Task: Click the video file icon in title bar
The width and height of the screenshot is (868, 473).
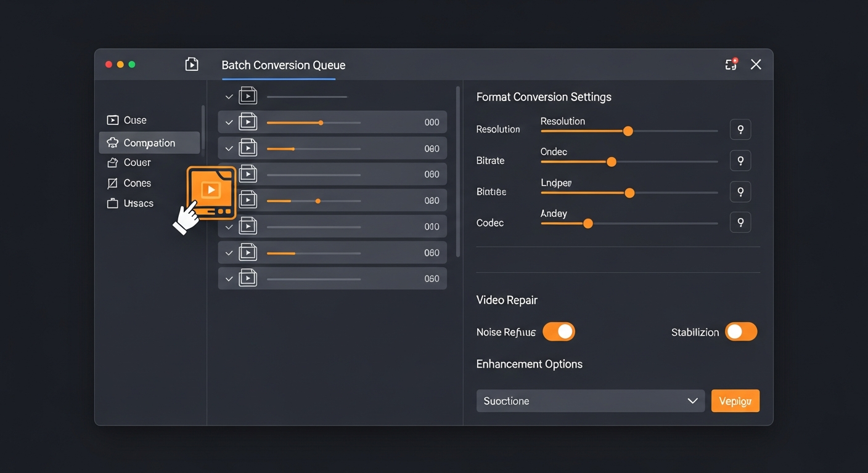Action: 192,65
